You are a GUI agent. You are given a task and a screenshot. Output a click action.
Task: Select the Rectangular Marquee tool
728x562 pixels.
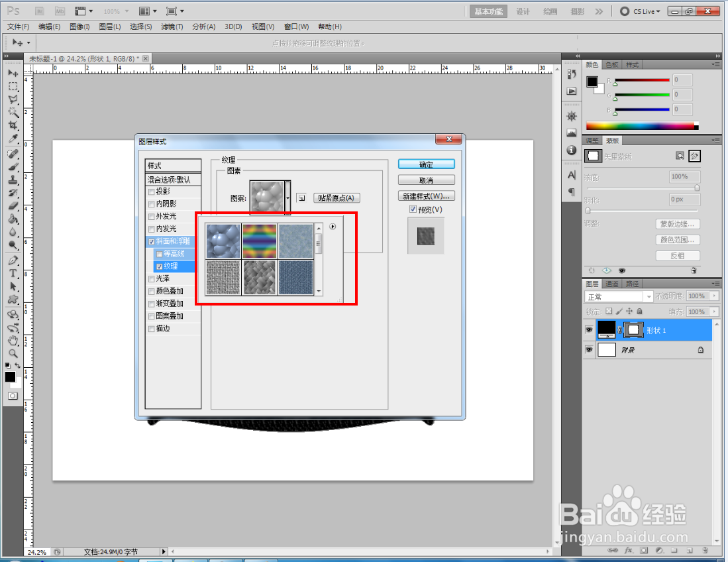pyautogui.click(x=13, y=86)
